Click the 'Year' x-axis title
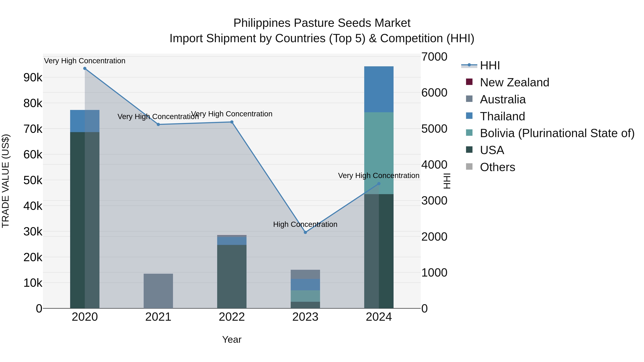The height and width of the screenshot is (362, 644). [x=232, y=339]
